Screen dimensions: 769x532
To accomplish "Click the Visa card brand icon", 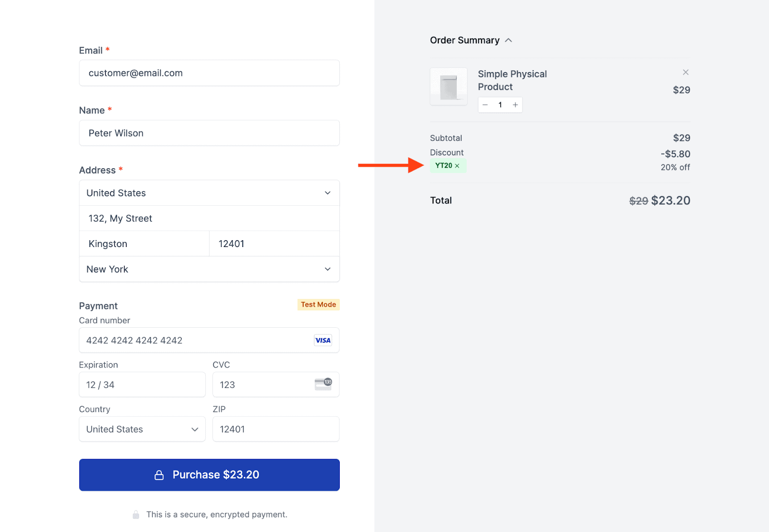I will coord(322,340).
